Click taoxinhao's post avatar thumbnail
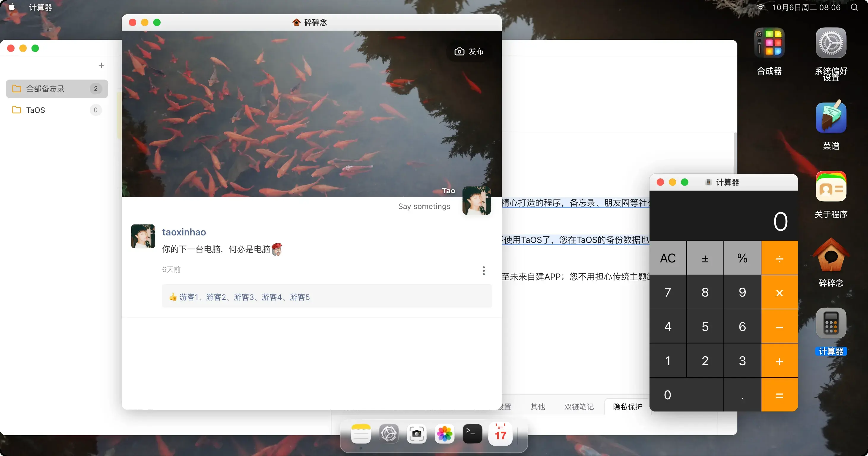868x456 pixels. click(x=143, y=236)
